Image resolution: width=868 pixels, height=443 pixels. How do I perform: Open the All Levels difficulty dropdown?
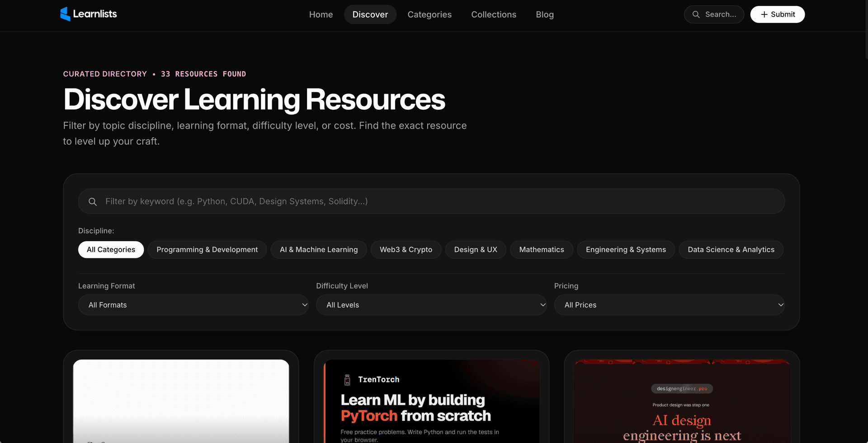[431, 305]
